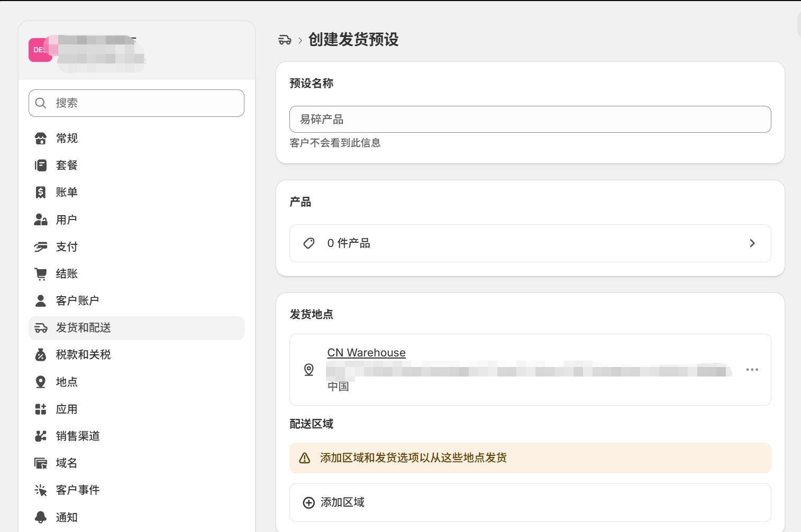Open the 客户账户 settings link
Screen dimensions: 801x532
click(136, 301)
